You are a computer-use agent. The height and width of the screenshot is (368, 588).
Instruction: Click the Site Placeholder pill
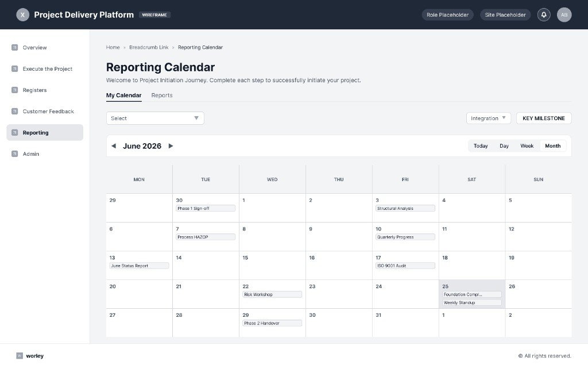(505, 14)
